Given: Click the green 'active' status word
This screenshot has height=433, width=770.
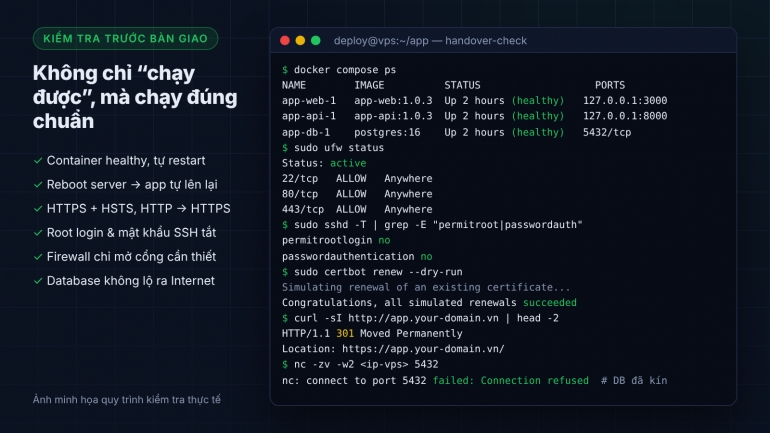Looking at the screenshot, I should coord(348,163).
